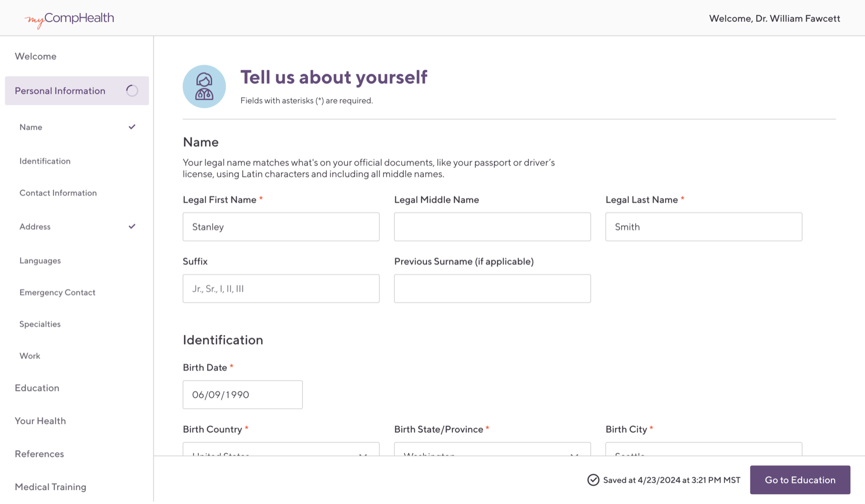
Task: Select Your Health in the sidebar
Action: pyautogui.click(x=40, y=421)
